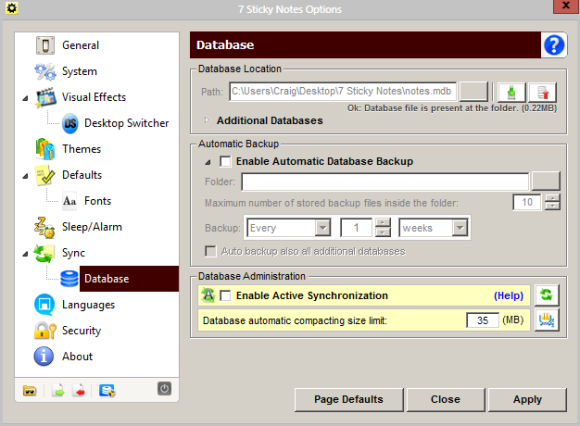Click the browse button next to backup Folder
This screenshot has height=426, width=580.
point(546,181)
